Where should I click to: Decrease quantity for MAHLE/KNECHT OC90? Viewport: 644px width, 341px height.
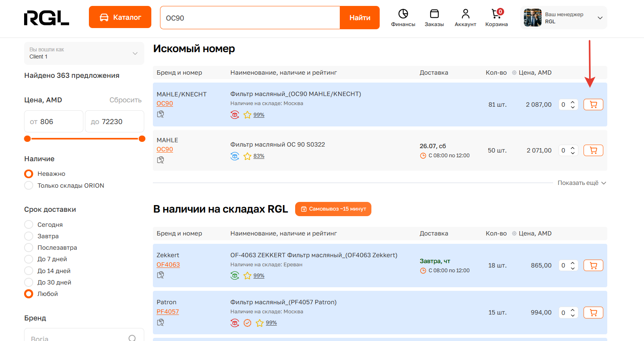[572, 107]
